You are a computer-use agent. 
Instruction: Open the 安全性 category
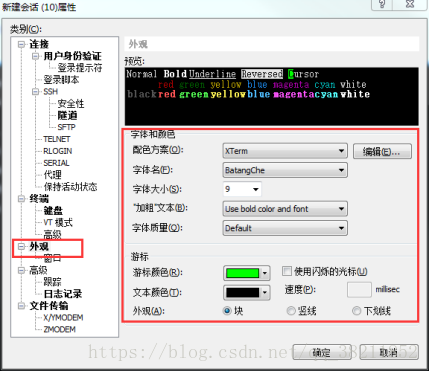click(71, 103)
